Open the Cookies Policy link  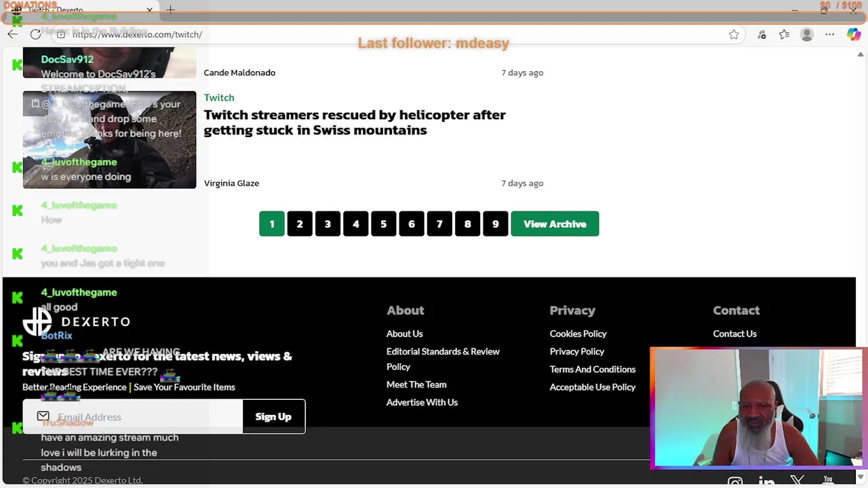click(x=578, y=333)
